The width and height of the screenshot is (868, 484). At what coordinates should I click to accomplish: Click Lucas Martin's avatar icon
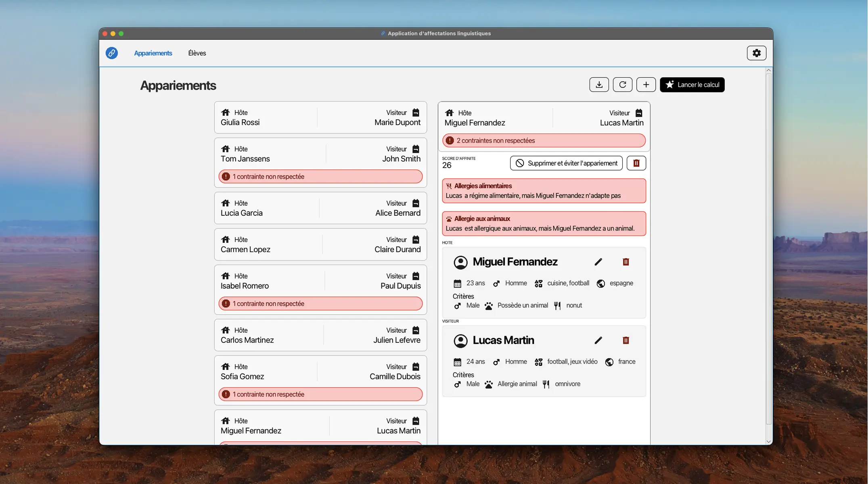[x=461, y=341]
